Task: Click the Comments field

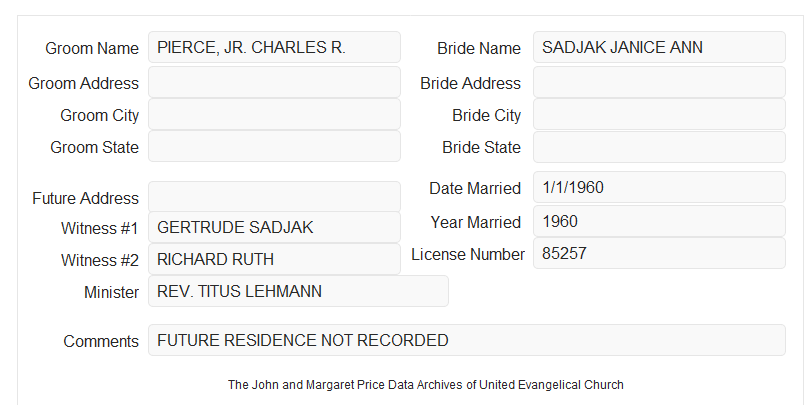Action: click(467, 340)
